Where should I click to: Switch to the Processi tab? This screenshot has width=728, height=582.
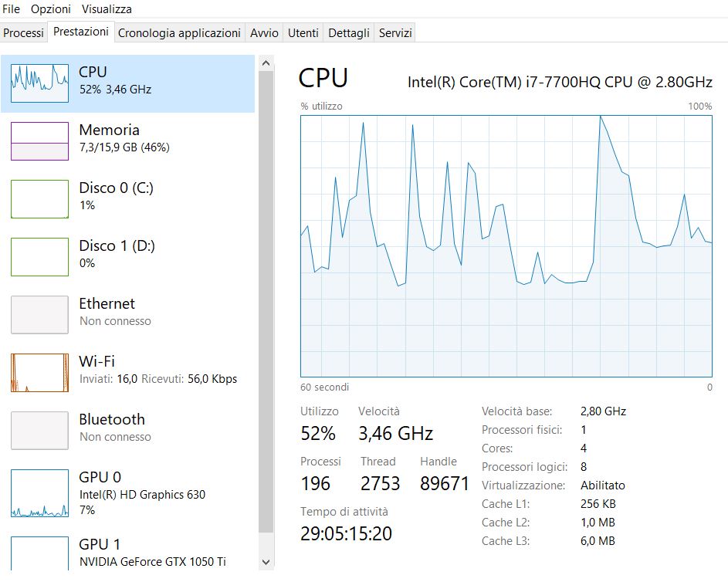pyautogui.click(x=24, y=33)
